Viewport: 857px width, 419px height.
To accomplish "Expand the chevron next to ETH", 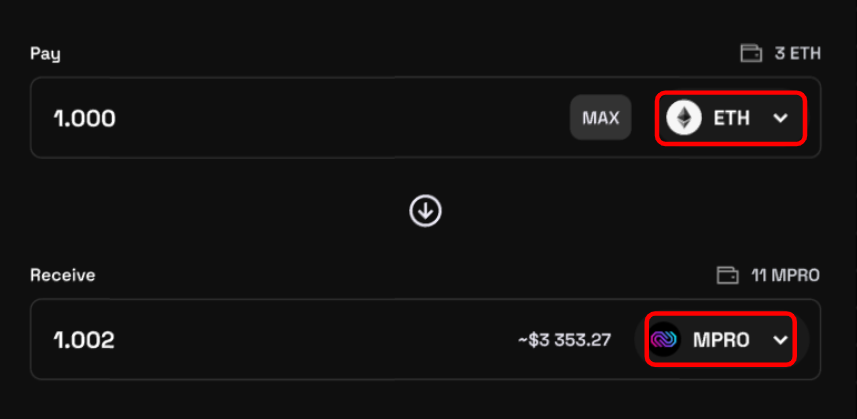I will [781, 118].
